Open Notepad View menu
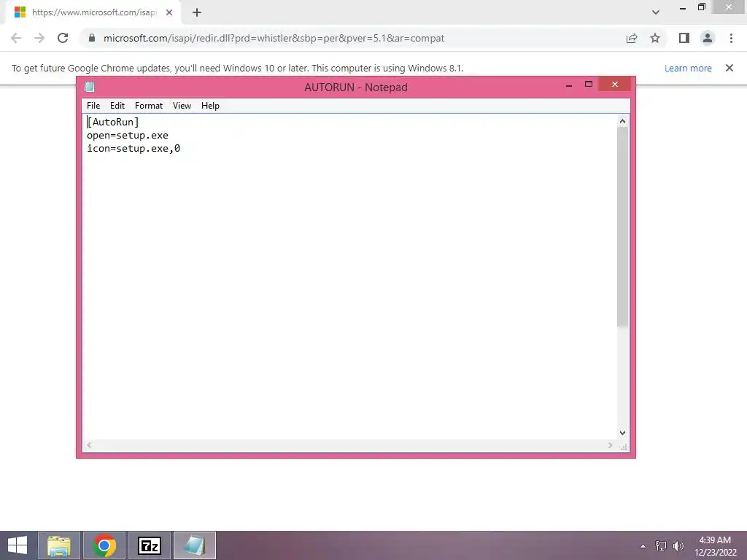This screenshot has height=560, width=747. (182, 106)
